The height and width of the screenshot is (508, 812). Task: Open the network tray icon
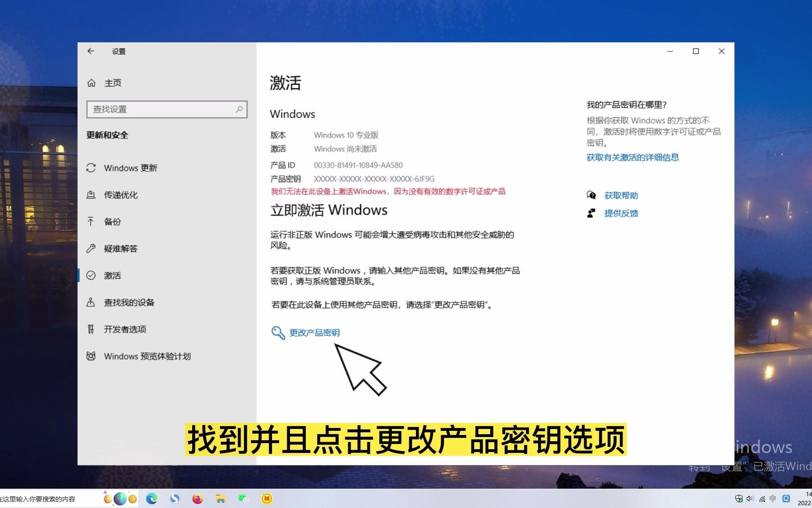pos(762,499)
